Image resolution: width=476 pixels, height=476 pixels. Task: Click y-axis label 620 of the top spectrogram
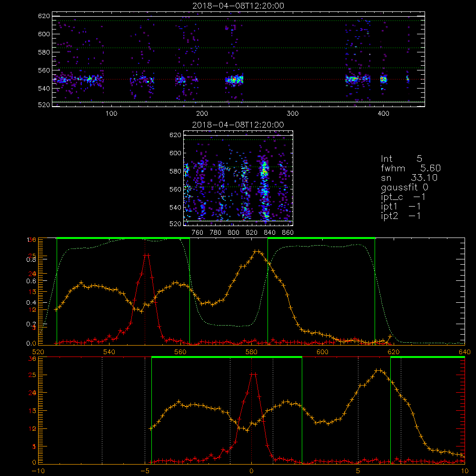point(44,16)
